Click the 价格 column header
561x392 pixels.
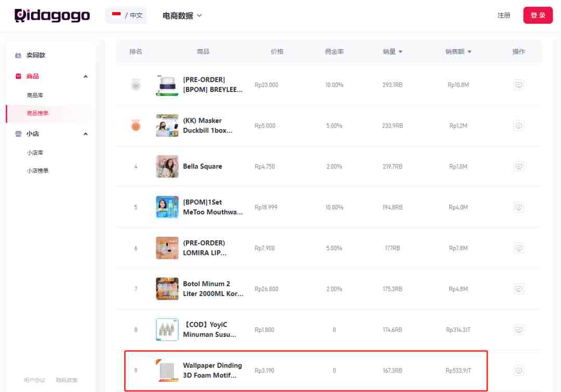(277, 51)
